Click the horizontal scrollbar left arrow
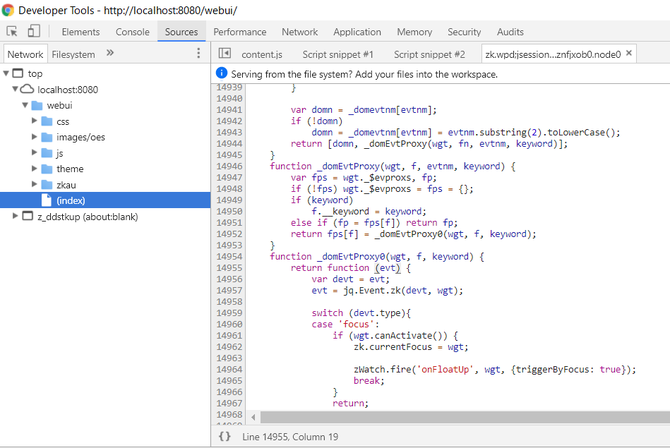Viewport: 670px width, 448px height. (253, 417)
